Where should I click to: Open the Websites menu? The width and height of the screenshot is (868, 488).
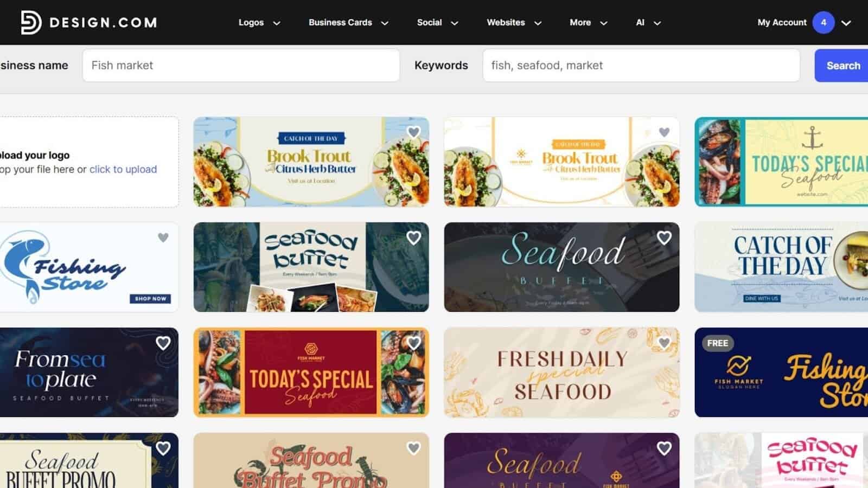514,22
